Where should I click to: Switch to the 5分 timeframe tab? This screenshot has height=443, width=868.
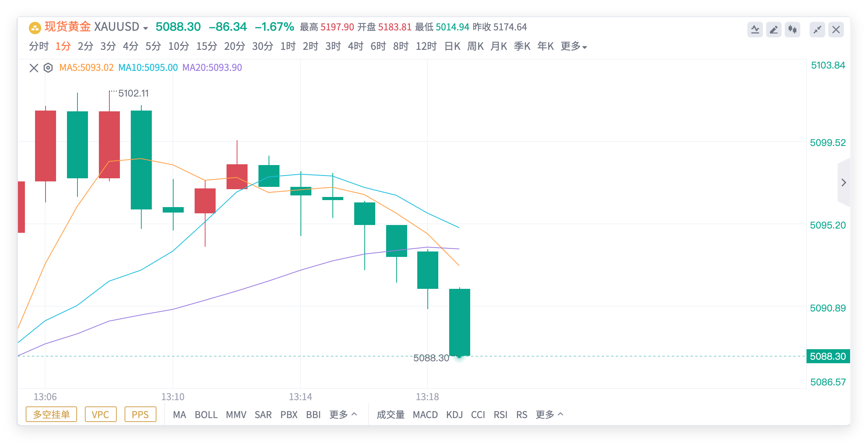(x=153, y=46)
